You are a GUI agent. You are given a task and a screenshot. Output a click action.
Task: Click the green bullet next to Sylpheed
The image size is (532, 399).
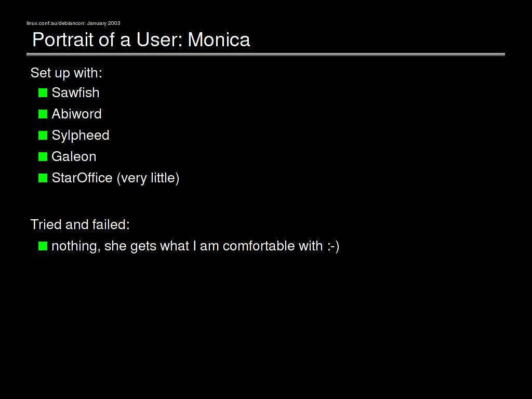(43, 136)
